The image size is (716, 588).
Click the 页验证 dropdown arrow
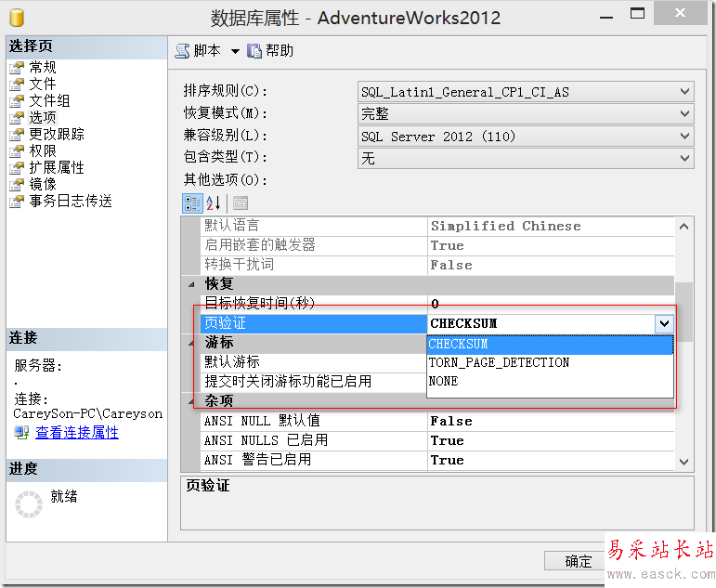pyautogui.click(x=664, y=324)
